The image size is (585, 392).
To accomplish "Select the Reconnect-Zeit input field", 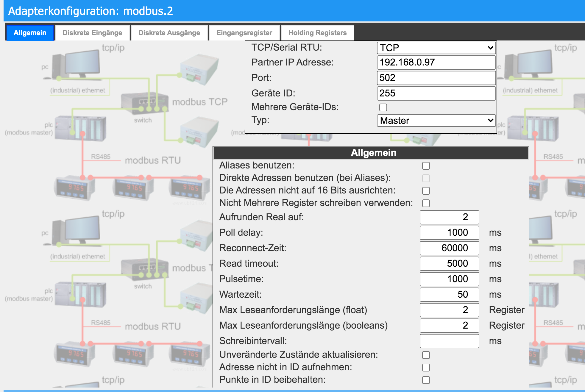I will (x=449, y=248).
